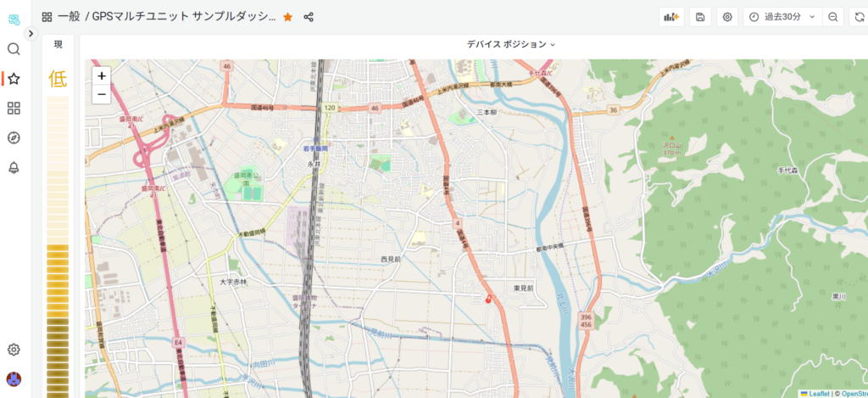The height and width of the screenshot is (398, 868).
Task: Click the Add panel toolbar button
Action: 671,17
